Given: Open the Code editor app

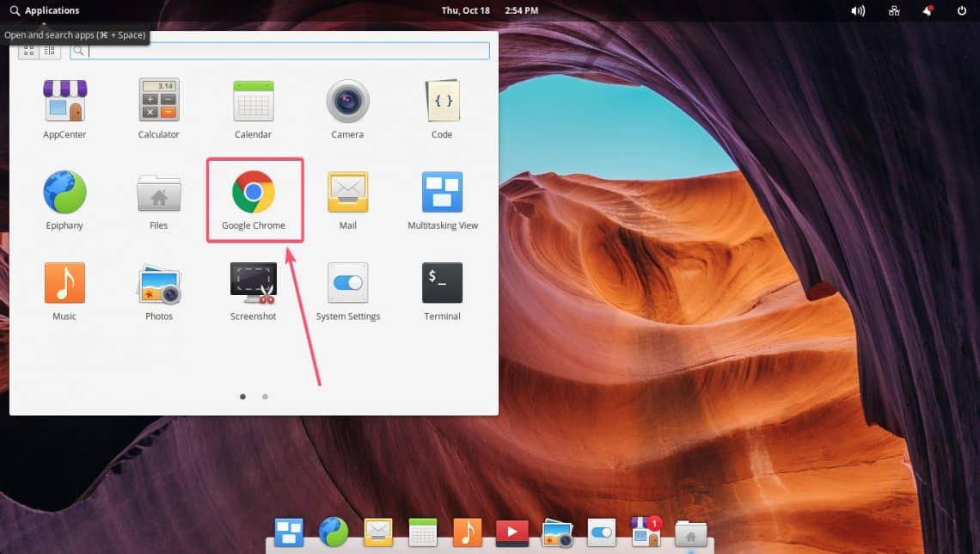Looking at the screenshot, I should pos(442,108).
